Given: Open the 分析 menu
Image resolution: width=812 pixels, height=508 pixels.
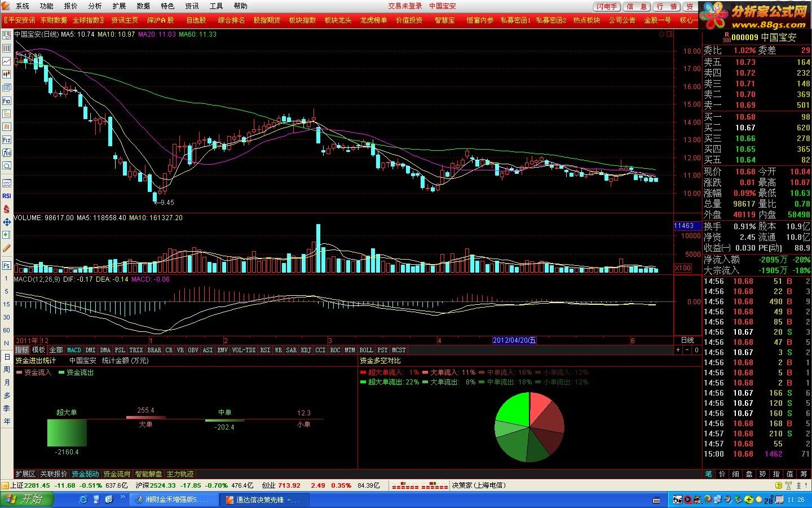Looking at the screenshot, I should [95, 6].
